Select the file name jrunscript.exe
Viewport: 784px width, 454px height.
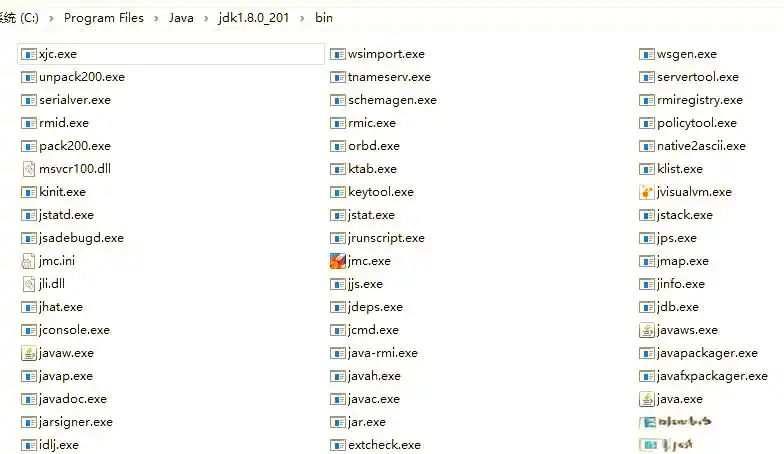click(386, 238)
